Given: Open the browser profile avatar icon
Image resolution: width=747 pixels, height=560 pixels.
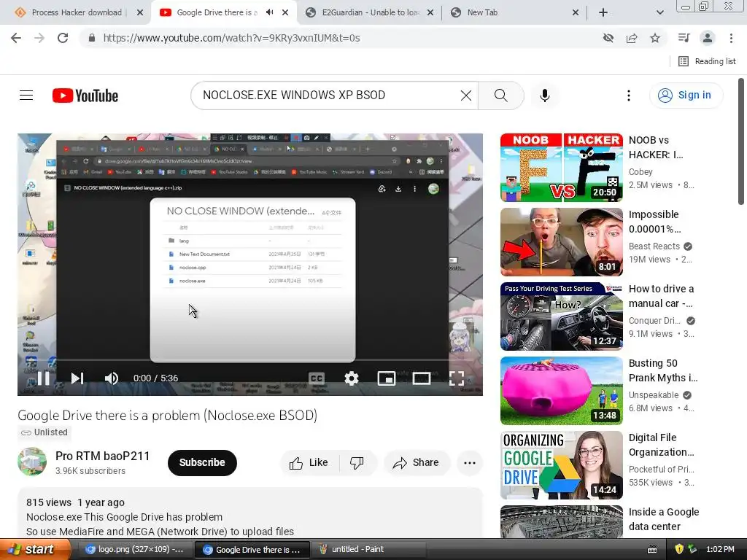Looking at the screenshot, I should 708,38.
